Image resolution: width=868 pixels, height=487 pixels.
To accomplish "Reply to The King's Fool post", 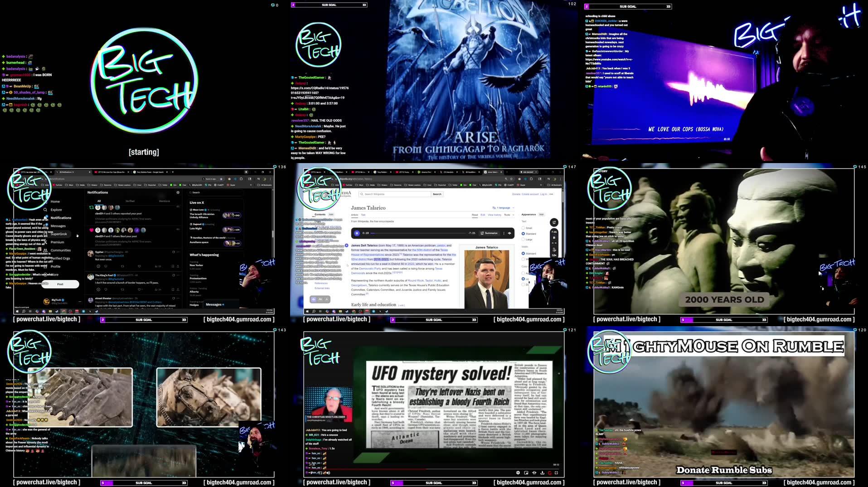I will tap(106, 289).
